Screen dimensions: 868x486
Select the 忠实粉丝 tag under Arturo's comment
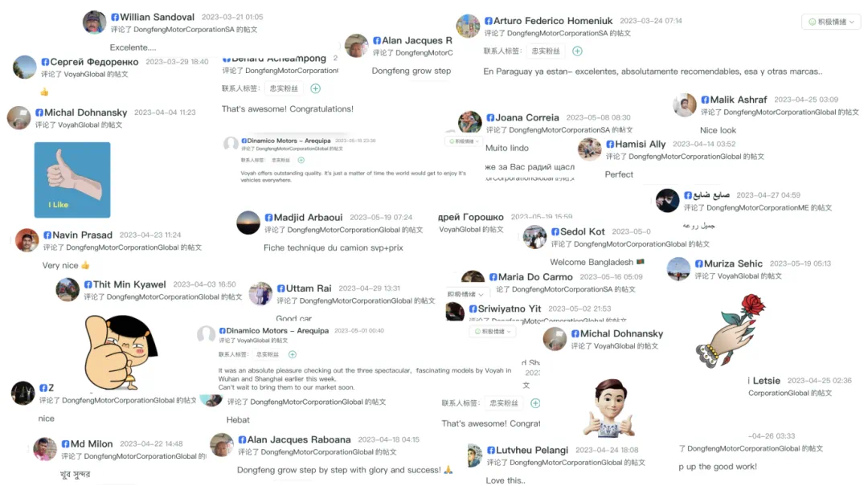pyautogui.click(x=545, y=51)
